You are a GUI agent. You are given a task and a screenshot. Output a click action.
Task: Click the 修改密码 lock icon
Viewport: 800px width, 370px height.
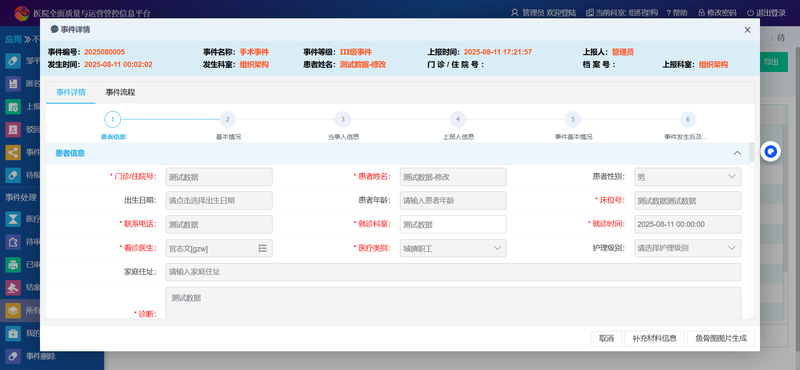(702, 13)
